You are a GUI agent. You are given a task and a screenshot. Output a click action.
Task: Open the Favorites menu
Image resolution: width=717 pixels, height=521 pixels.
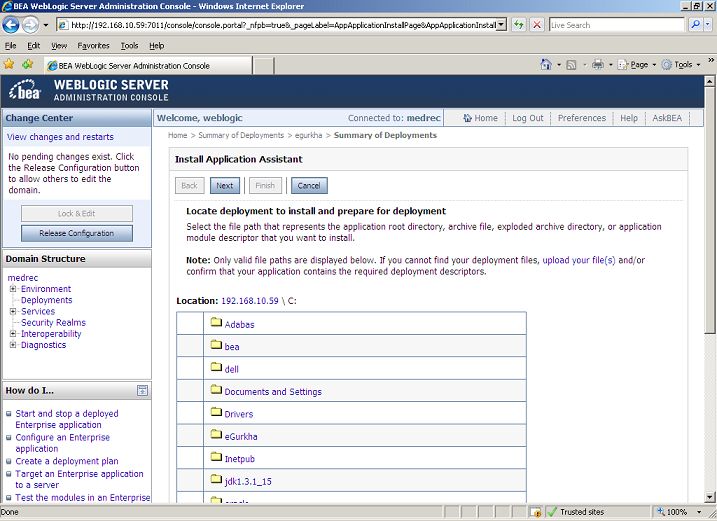(x=93, y=46)
